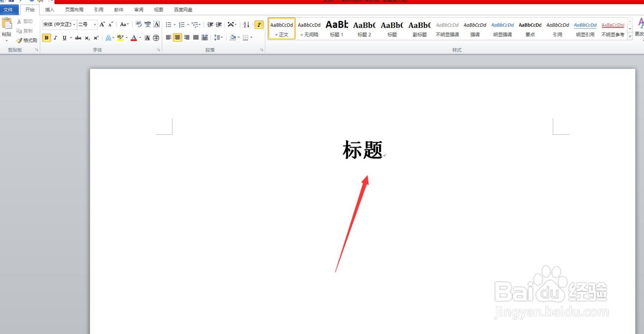Apply the 标题 2 style
The height and width of the screenshot is (334, 644).
click(x=364, y=29)
